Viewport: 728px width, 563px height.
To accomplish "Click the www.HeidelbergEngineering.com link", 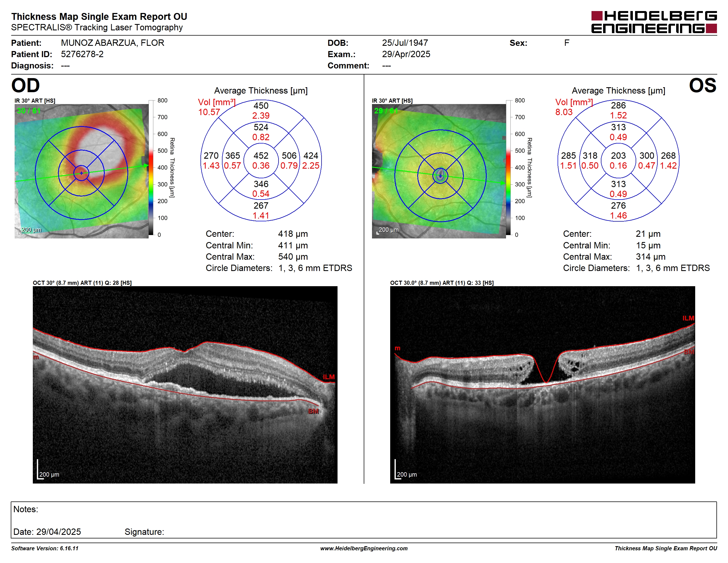I will (364, 548).
